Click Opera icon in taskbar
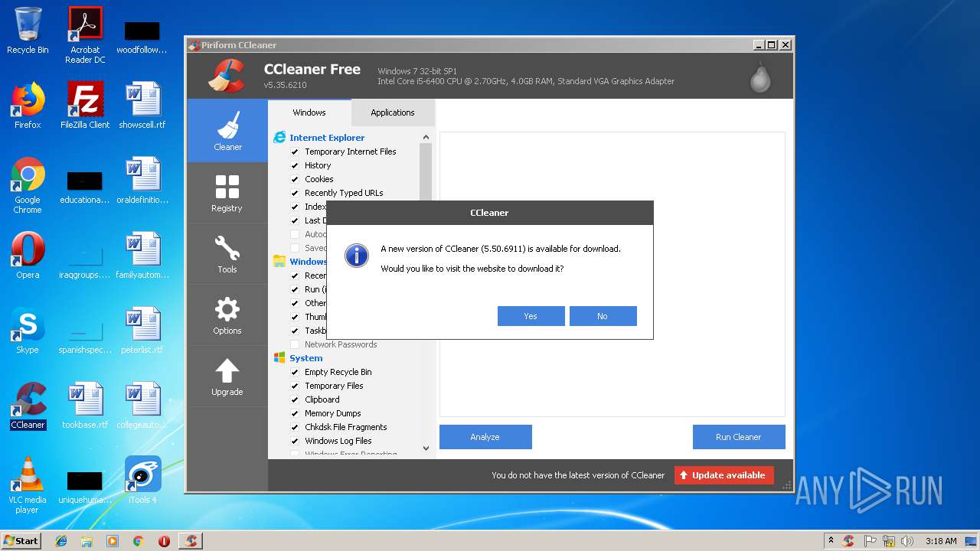 (x=164, y=541)
